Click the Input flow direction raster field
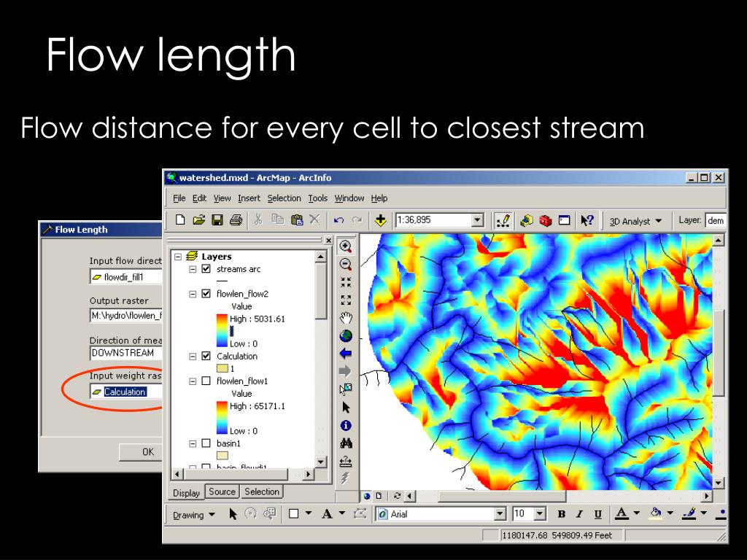This screenshot has width=747, height=560. [126, 276]
